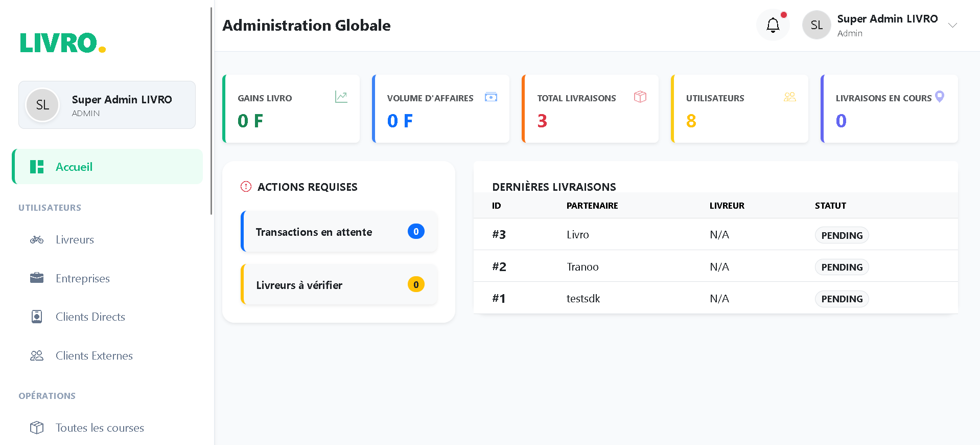The width and height of the screenshot is (980, 445).
Task: Expand the Super Admin LIVRO account chevron
Action: click(x=952, y=25)
